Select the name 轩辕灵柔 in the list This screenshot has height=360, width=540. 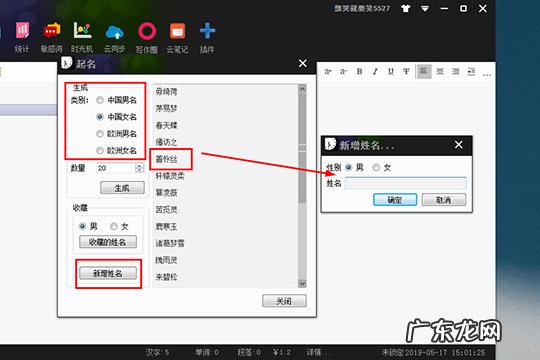pos(170,176)
